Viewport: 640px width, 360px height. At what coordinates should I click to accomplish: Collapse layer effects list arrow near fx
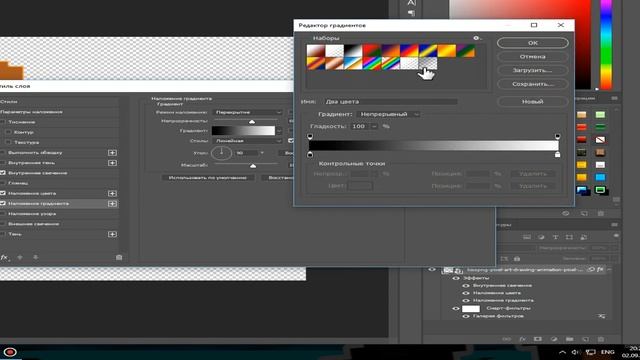(609, 270)
